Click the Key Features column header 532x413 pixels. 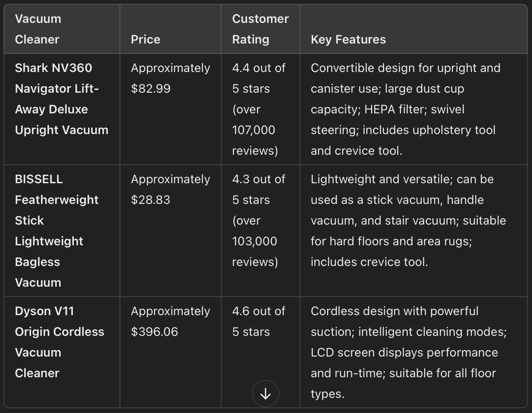(x=348, y=39)
